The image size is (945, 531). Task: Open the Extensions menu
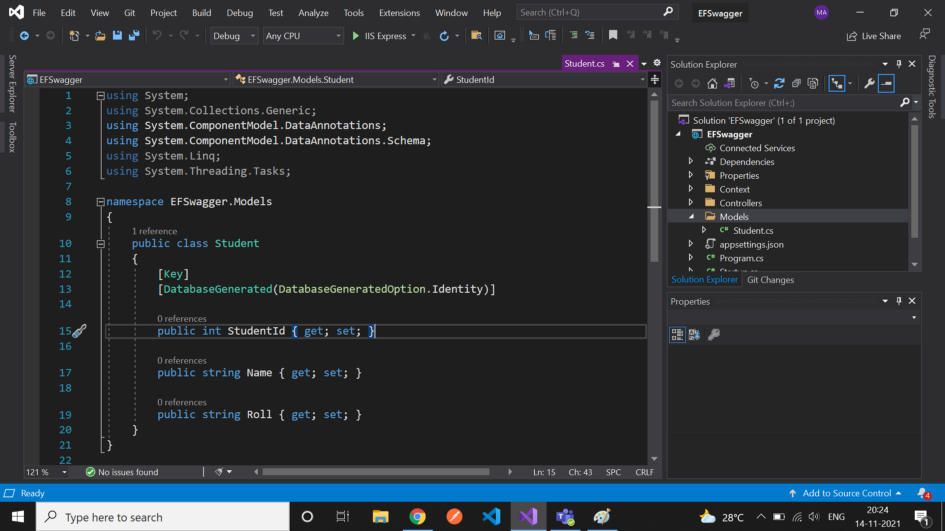click(399, 13)
